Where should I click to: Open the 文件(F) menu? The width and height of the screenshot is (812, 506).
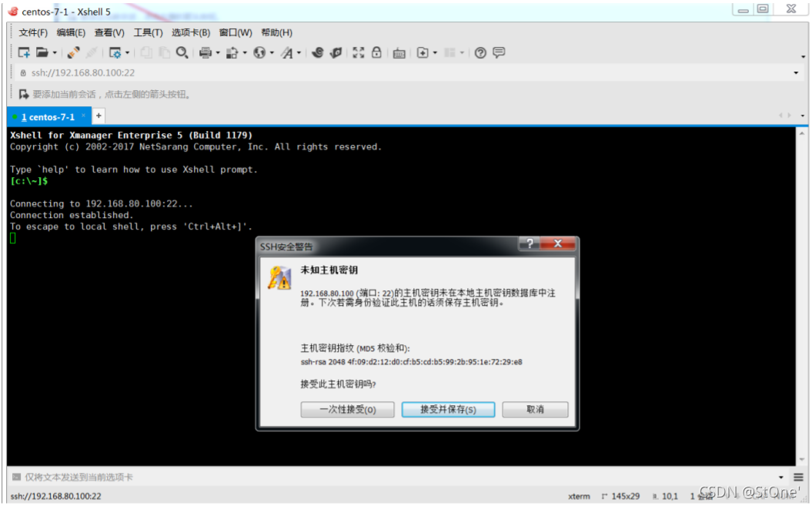click(33, 32)
